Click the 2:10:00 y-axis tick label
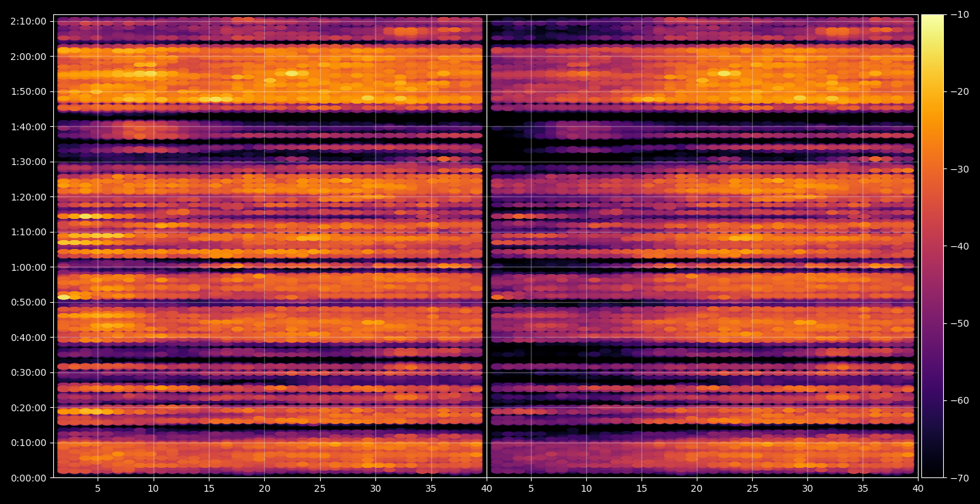Viewport: 980px width, 504px height. [28, 21]
